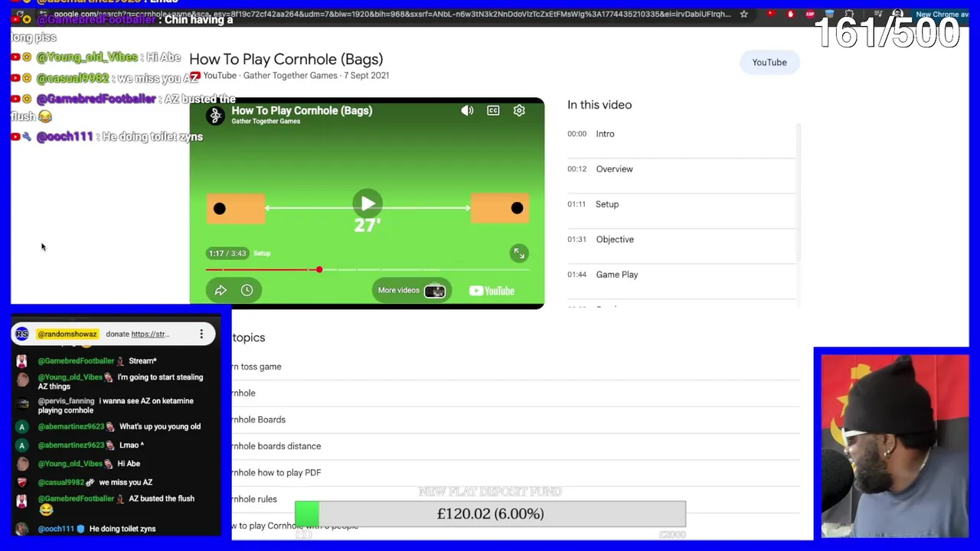Open the donate link in pinned chat message
Viewport: 980px width, 551px height.
coord(150,334)
